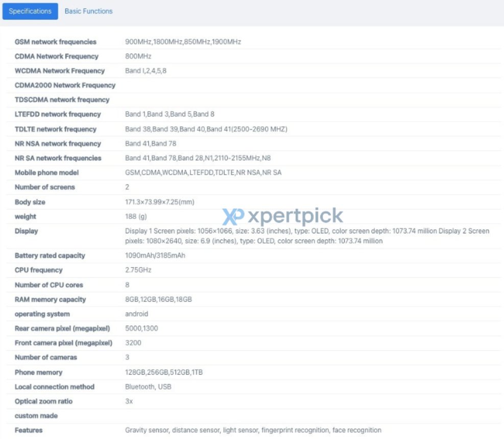Select the Phone memory storage options

(x=163, y=373)
